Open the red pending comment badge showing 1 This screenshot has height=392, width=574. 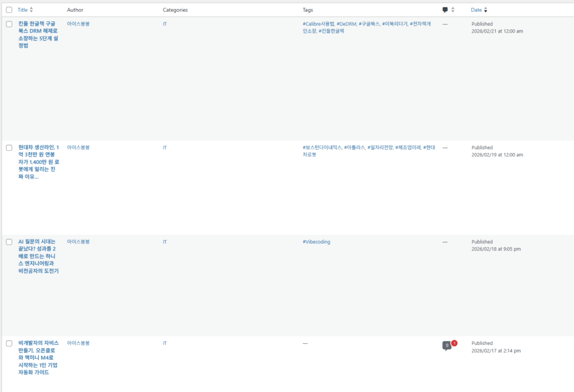pos(454,343)
